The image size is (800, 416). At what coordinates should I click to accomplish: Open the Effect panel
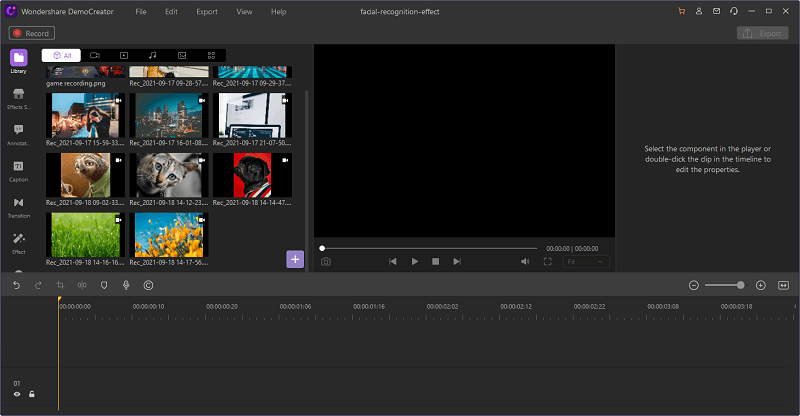[x=18, y=243]
